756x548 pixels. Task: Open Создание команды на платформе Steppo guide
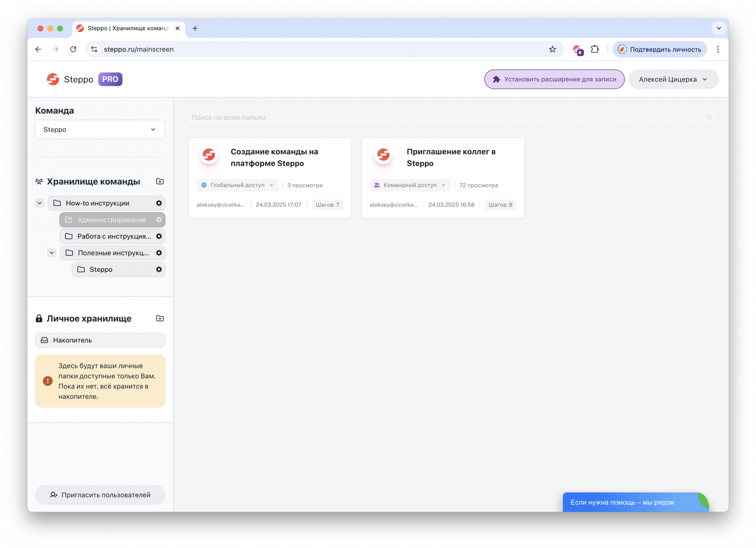(274, 157)
